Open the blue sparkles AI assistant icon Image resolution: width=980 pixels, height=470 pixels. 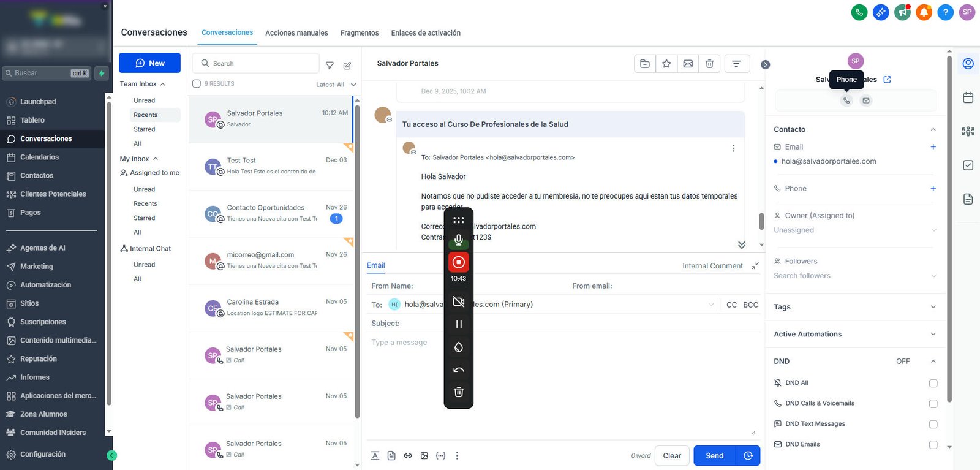click(x=881, y=12)
